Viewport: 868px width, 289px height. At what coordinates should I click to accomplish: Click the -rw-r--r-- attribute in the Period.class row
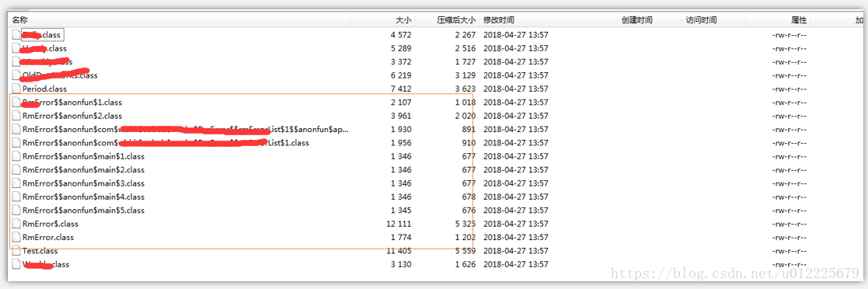[x=790, y=89]
